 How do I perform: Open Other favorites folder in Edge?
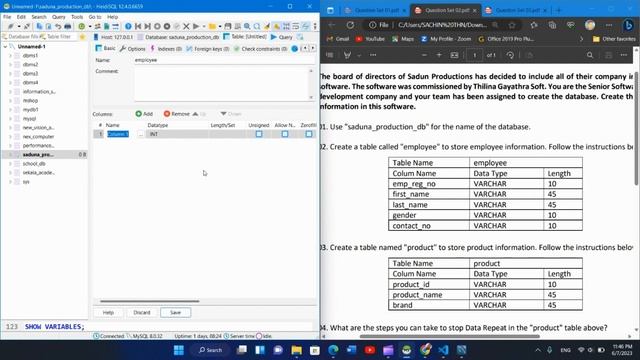[614, 39]
